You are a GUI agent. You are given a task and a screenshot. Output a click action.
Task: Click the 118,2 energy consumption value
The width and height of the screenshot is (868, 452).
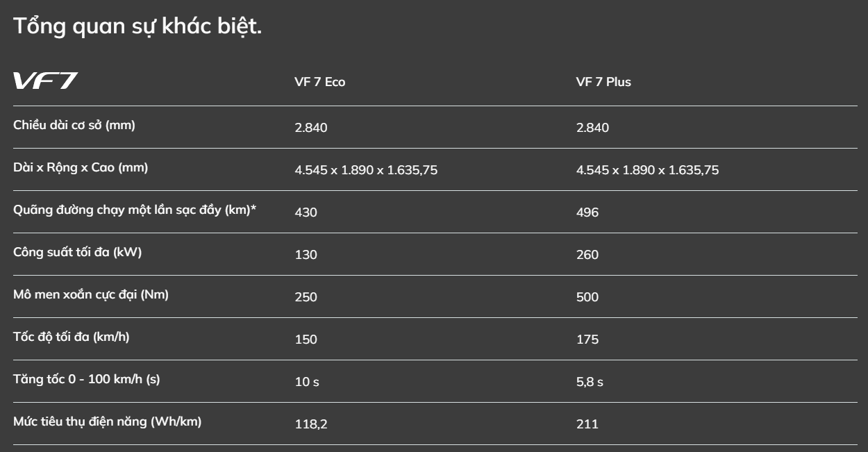click(x=310, y=424)
